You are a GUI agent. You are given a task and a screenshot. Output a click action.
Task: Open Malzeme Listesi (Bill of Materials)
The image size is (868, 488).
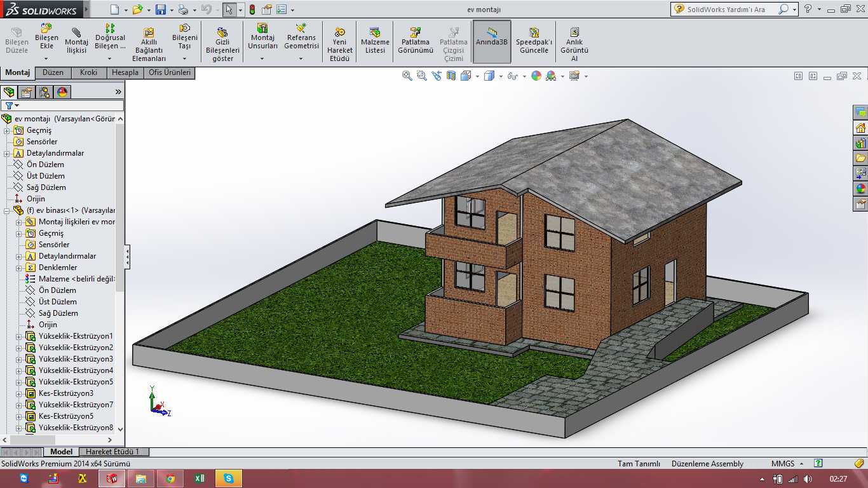point(375,41)
